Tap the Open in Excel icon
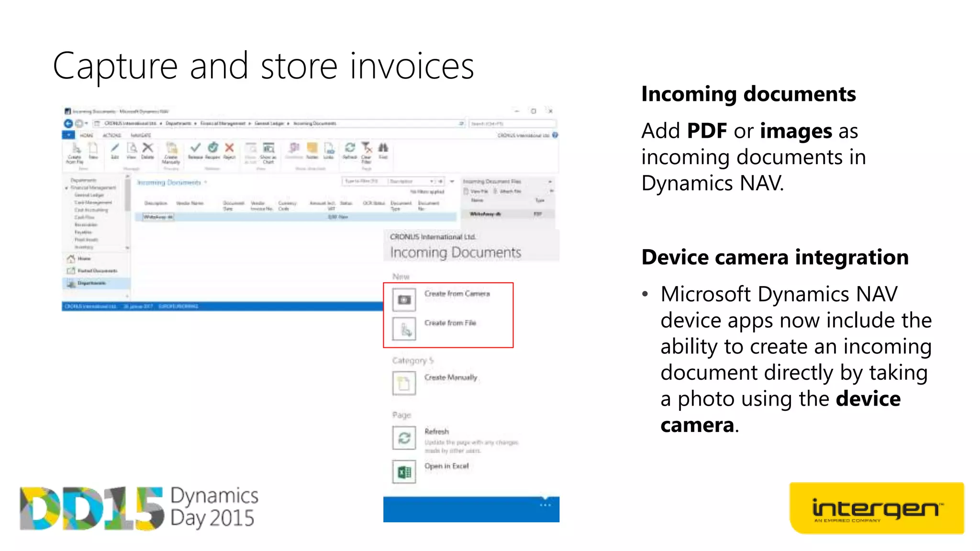 [x=404, y=473]
